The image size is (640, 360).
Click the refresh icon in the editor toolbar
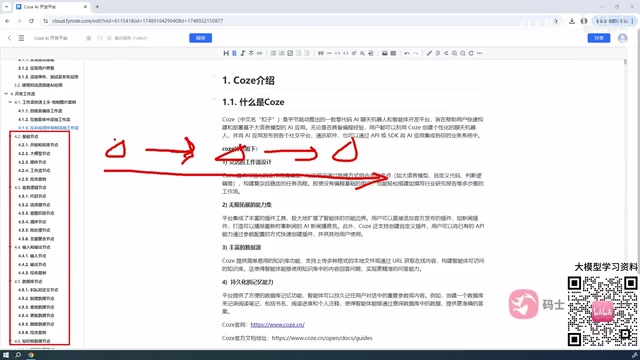tap(471, 53)
